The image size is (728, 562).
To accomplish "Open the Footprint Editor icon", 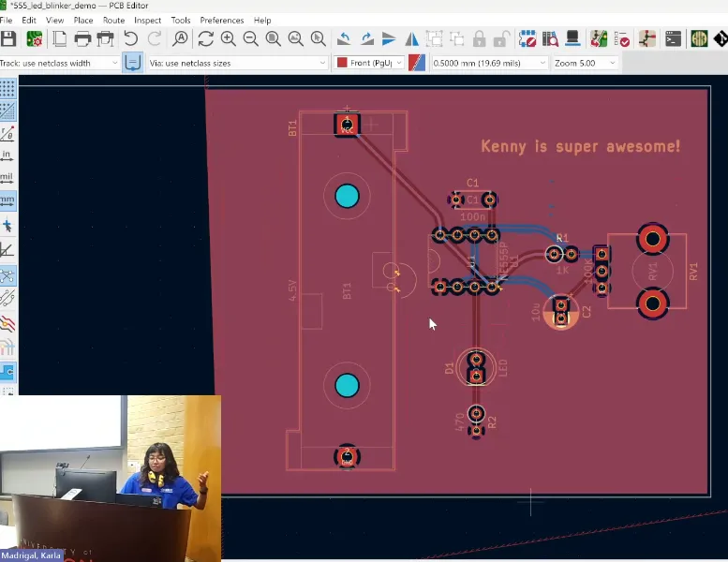I will (x=527, y=39).
